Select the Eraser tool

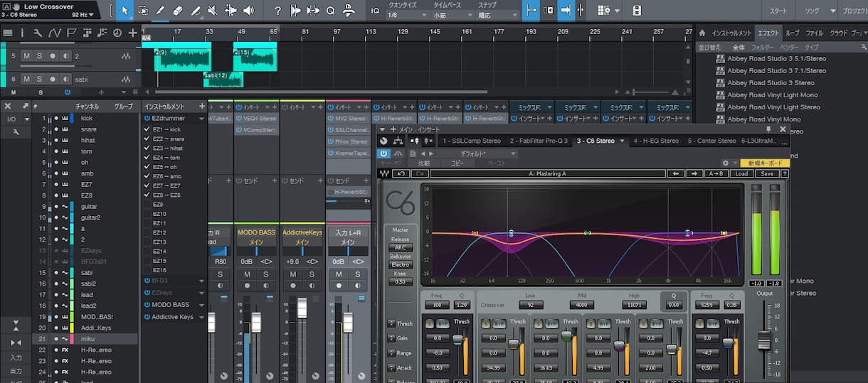[x=178, y=11]
